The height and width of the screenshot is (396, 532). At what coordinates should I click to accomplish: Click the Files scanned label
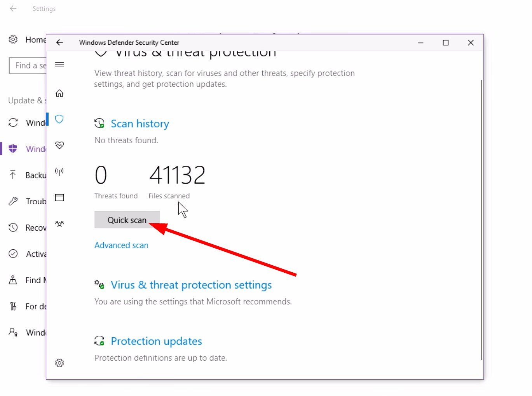click(x=169, y=196)
